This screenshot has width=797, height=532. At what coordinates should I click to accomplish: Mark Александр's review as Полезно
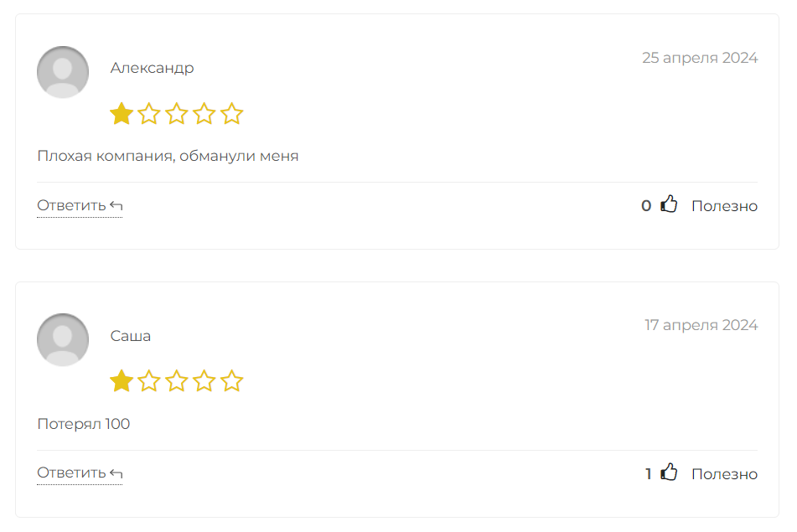coord(724,206)
